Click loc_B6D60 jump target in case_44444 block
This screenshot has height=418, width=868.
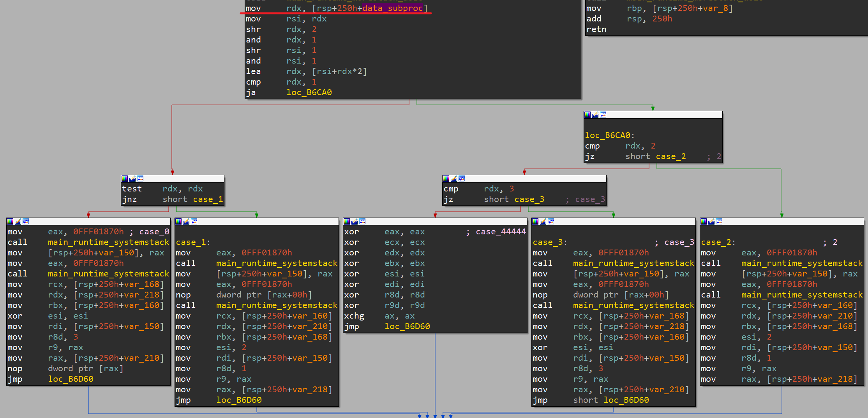coord(407,326)
